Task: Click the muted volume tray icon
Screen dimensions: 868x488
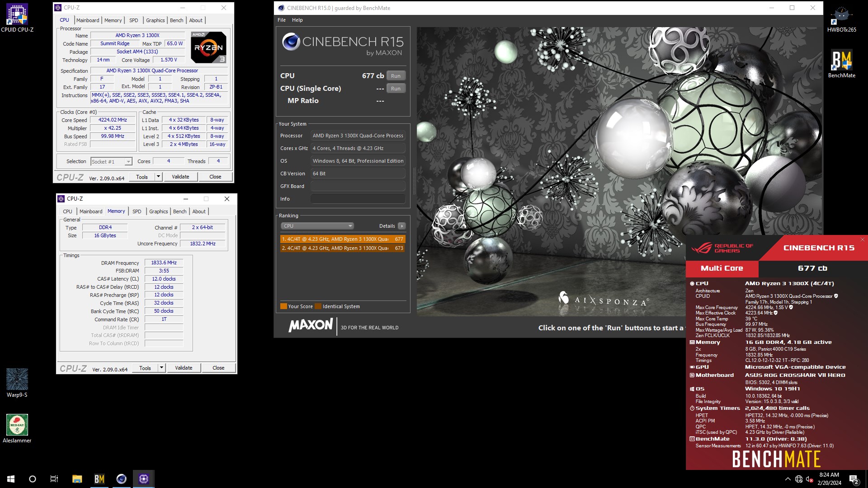Action: point(810,479)
